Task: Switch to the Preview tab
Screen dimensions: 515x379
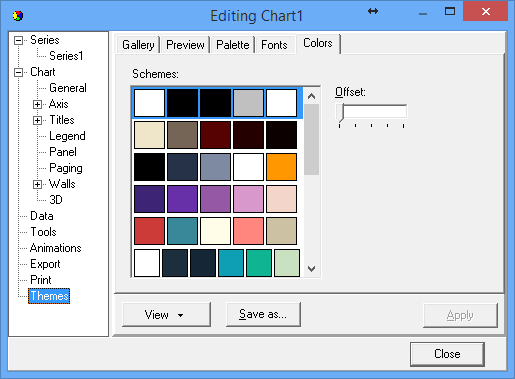Action: coord(185,45)
